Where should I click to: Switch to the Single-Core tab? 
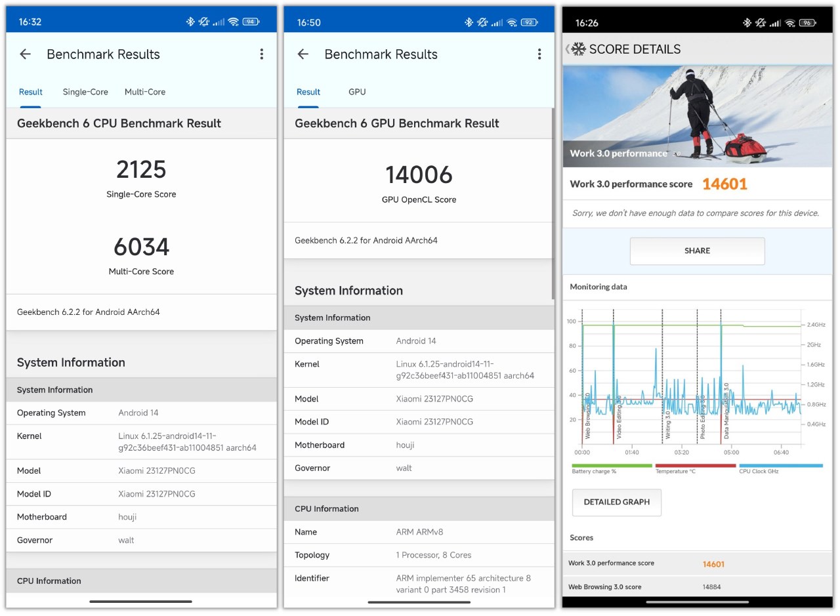[85, 92]
